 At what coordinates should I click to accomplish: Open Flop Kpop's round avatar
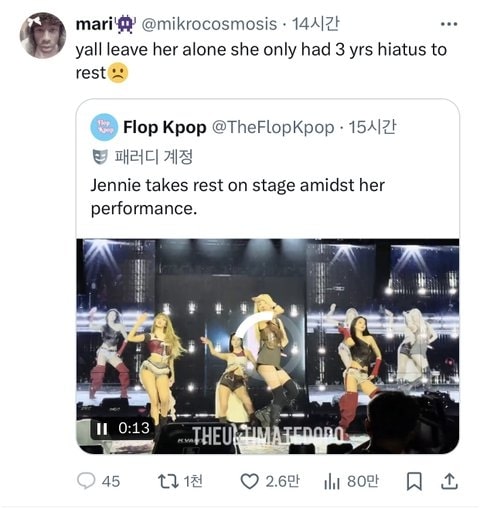point(104,127)
